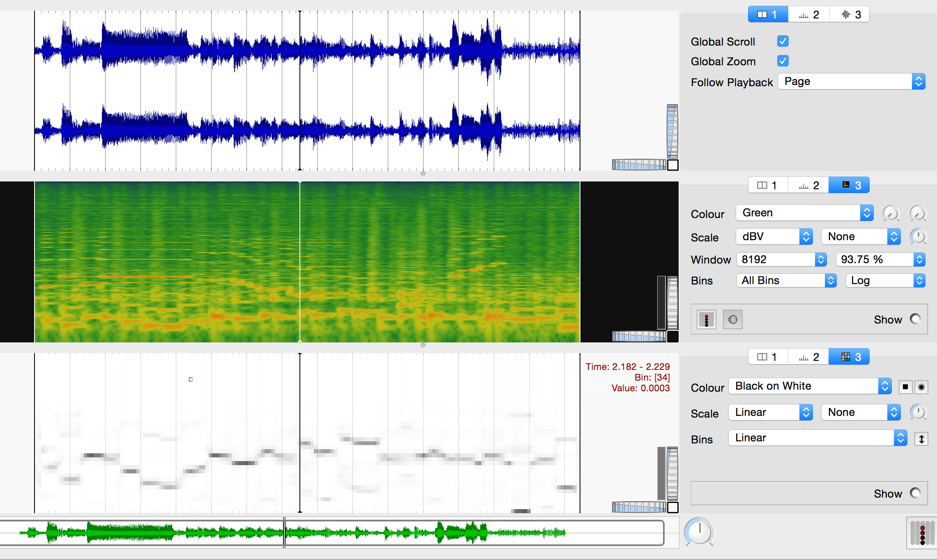This screenshot has height=560, width=937.
Task: Expand the Window size 8192 dropdown
Action: click(x=781, y=259)
